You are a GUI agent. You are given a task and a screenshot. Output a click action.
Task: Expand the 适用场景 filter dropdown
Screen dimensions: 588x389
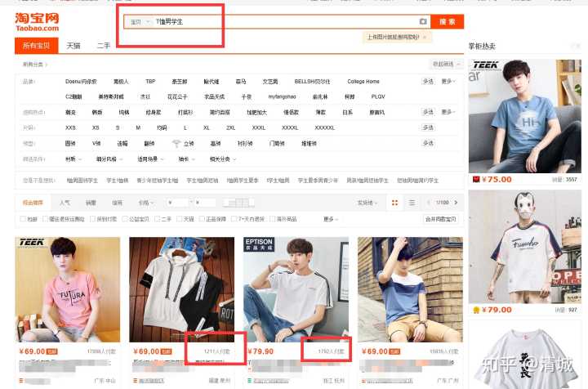click(150, 159)
